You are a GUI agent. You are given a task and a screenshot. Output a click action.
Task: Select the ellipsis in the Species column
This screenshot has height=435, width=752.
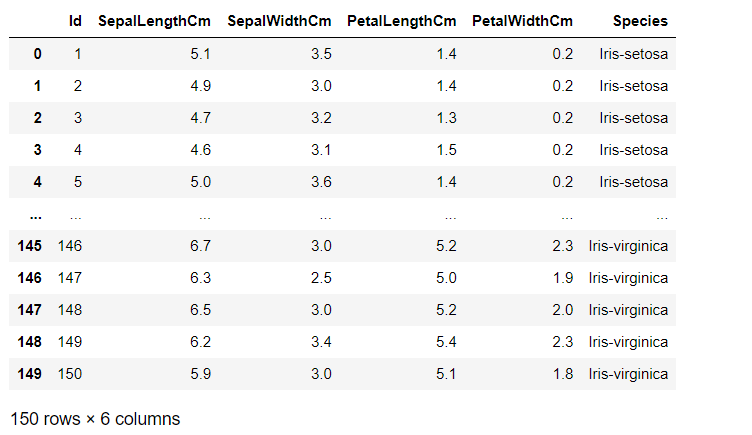pos(662,217)
